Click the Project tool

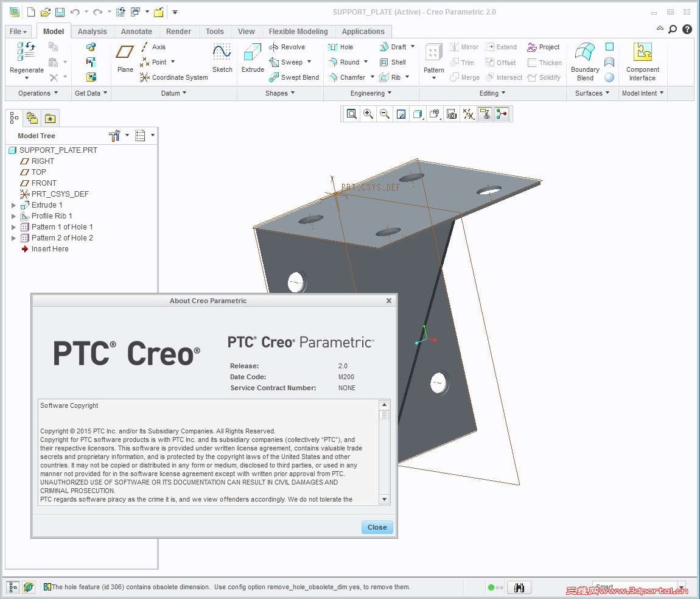[x=544, y=47]
